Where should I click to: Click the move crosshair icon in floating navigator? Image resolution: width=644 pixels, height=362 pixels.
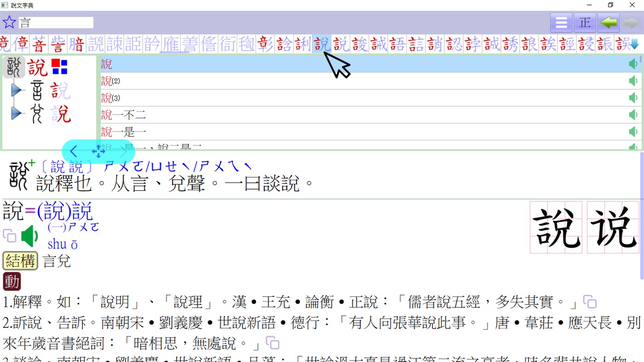[99, 151]
